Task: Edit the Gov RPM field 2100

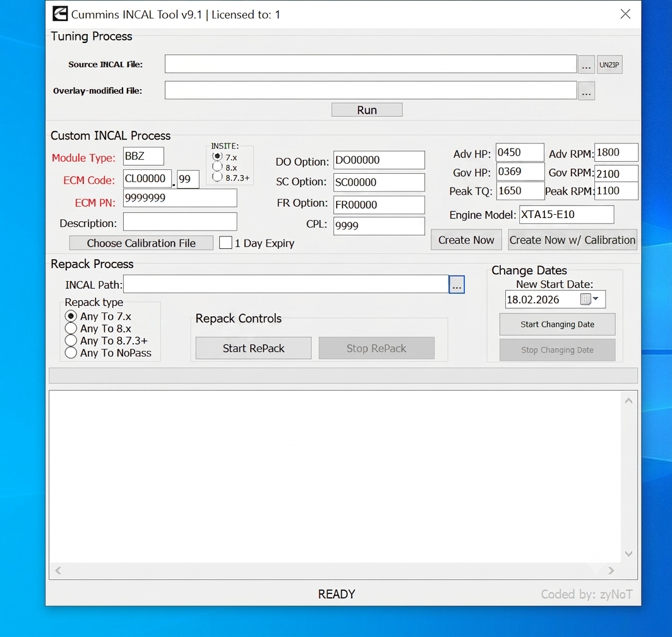Action: click(616, 173)
